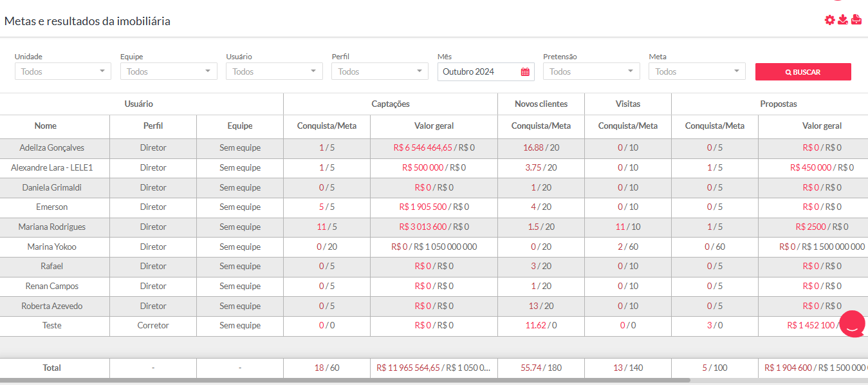Click the value R$ 2500 / R$ 0
868x385 pixels.
click(x=822, y=227)
